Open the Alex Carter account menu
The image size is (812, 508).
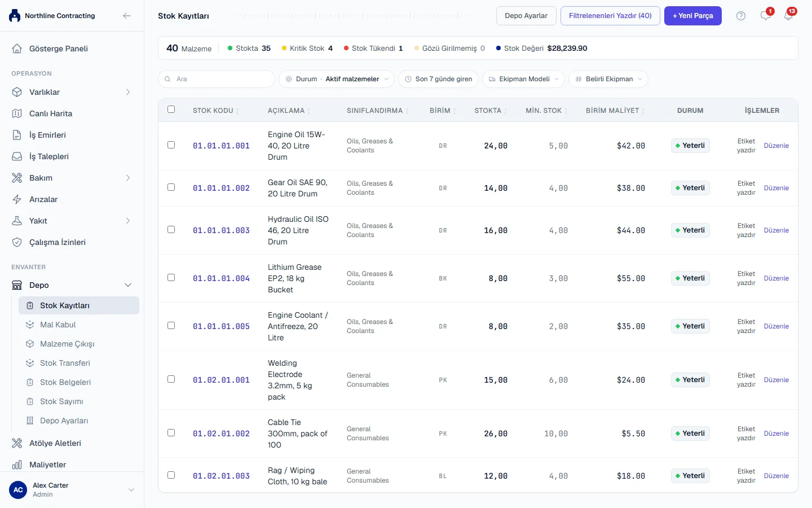point(72,490)
